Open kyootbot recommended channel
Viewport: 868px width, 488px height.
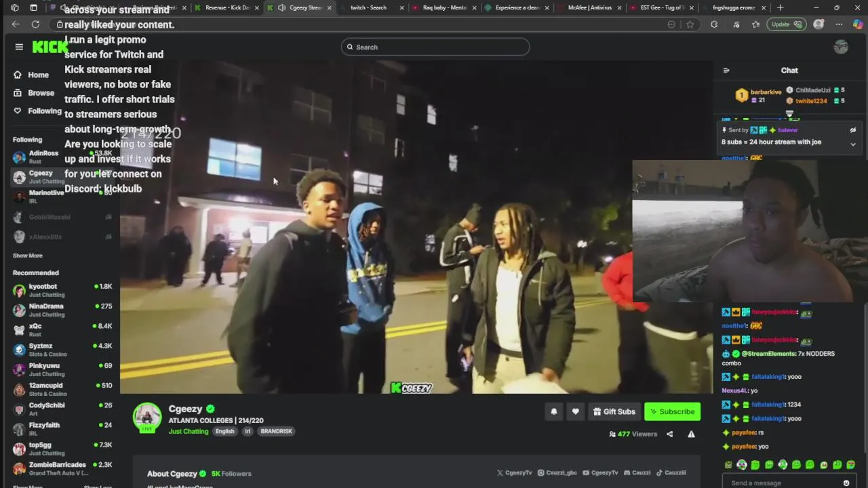(62, 290)
